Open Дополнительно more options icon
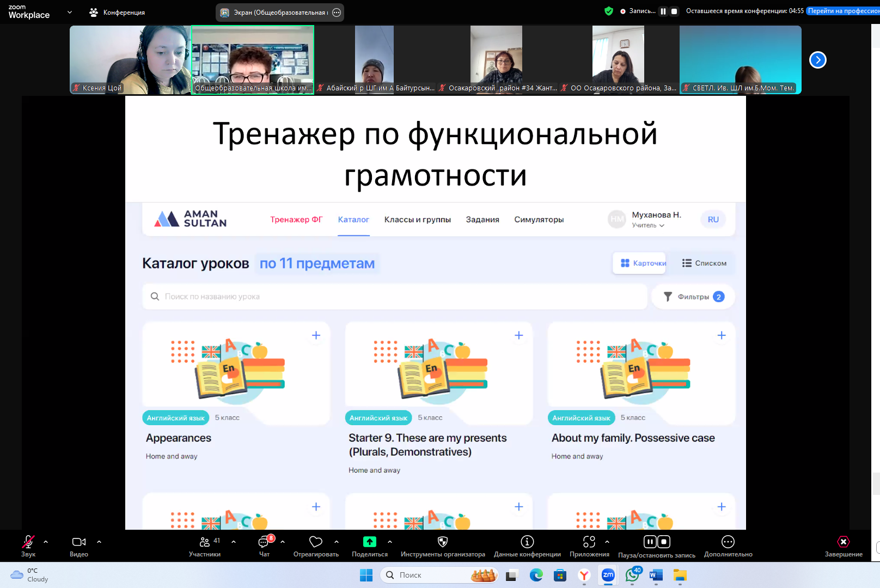The width and height of the screenshot is (880, 588). coord(728,542)
